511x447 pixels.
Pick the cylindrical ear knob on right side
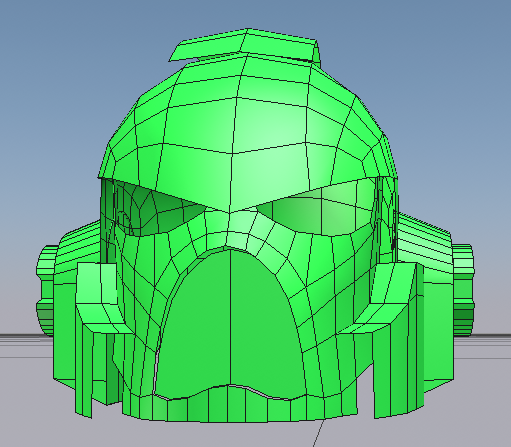pyautogui.click(x=463, y=290)
